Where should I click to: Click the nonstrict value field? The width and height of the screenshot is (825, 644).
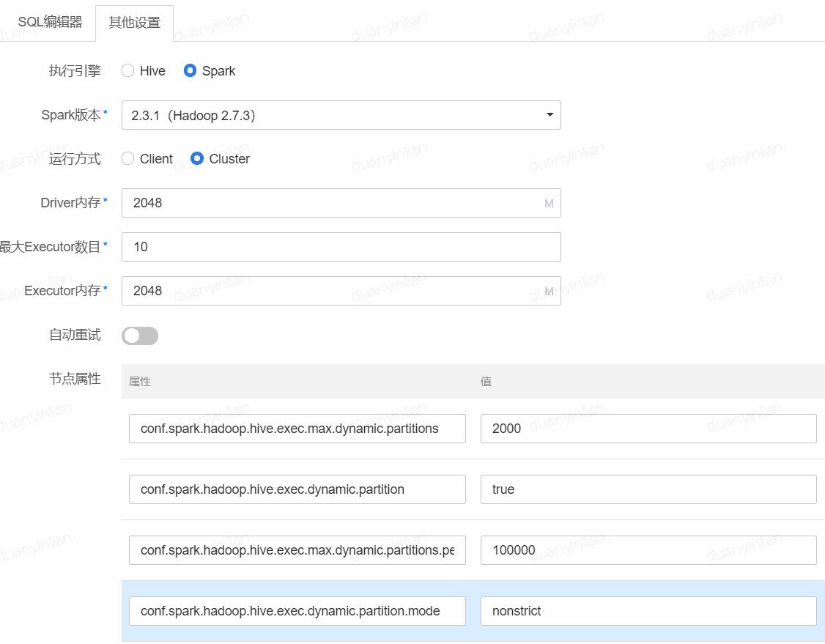coord(648,611)
